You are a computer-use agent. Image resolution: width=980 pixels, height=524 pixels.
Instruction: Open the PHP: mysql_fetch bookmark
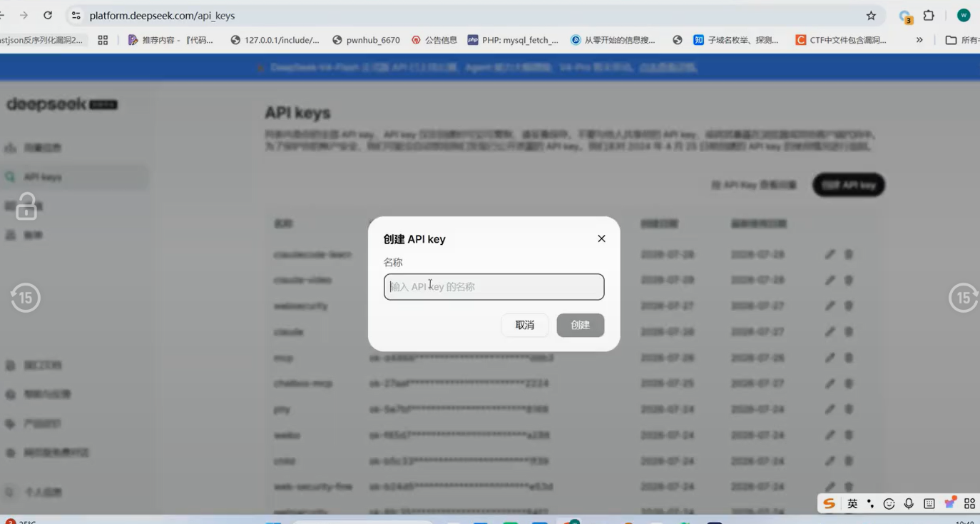point(513,40)
